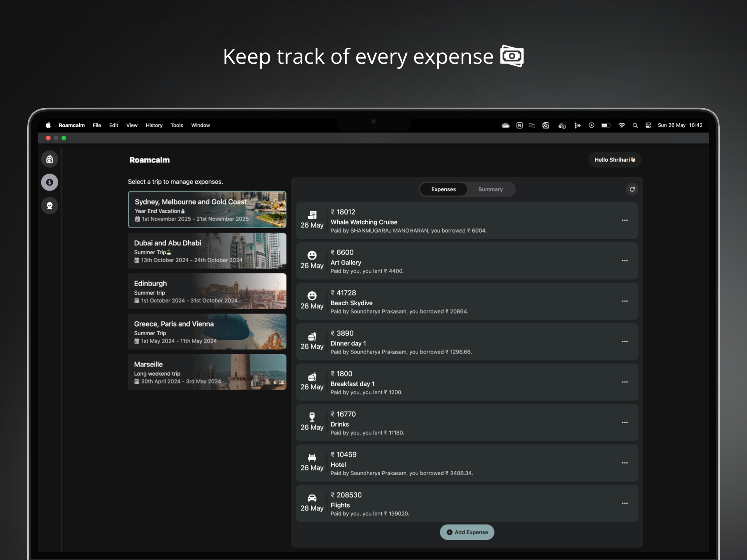Click the Sun 26 May 16:42 clock
Screen dimensions: 747x560
pos(680,125)
